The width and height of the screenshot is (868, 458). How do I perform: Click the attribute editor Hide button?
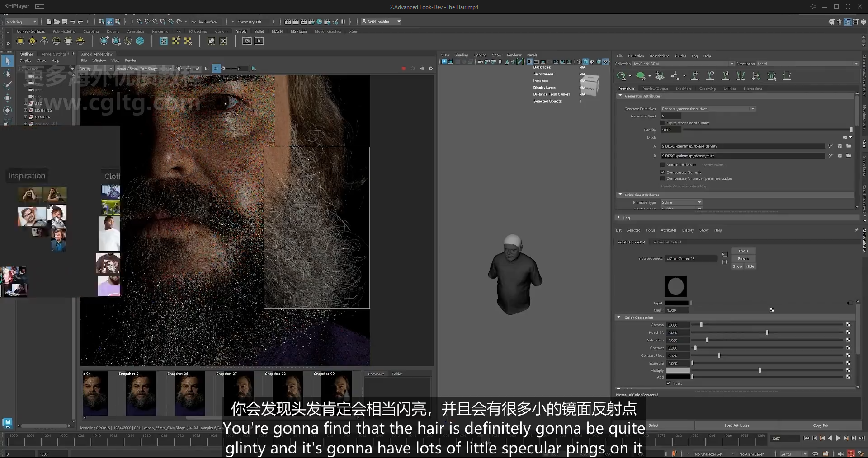750,266
